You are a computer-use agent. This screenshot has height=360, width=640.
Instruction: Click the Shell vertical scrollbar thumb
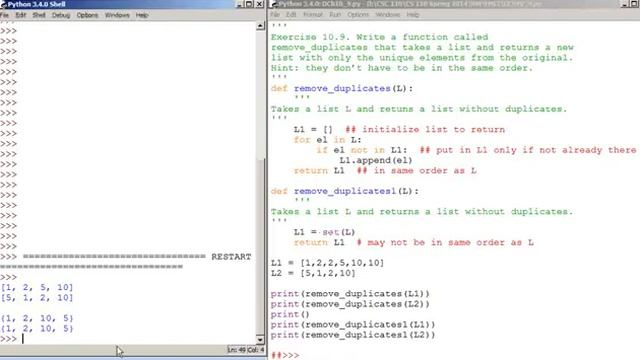pyautogui.click(x=261, y=246)
